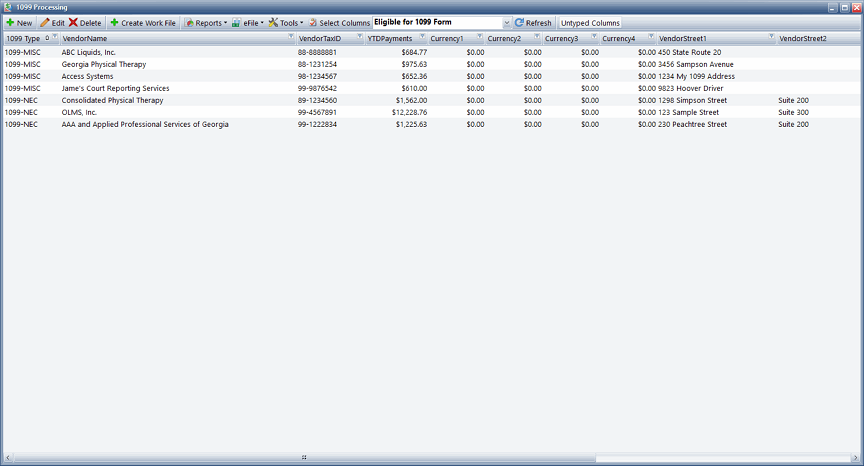
Task: Select Consolidated Physical Therapy vendor
Action: [x=112, y=100]
